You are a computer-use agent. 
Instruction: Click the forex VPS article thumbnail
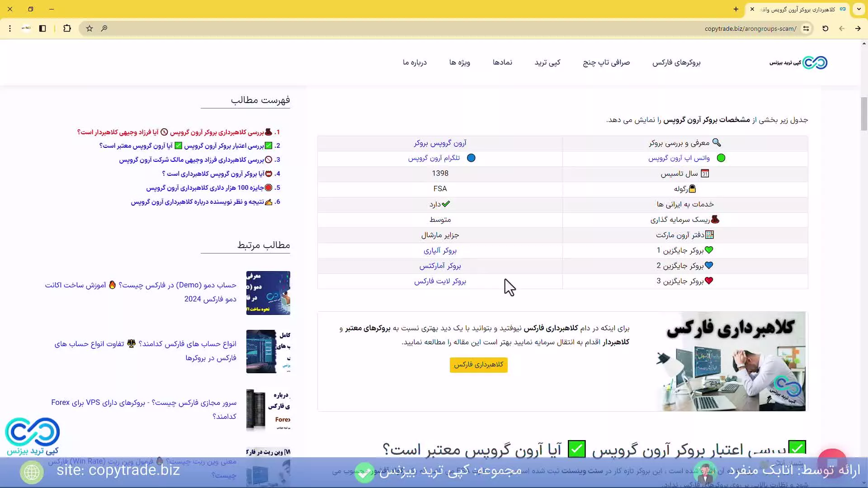[x=268, y=410]
